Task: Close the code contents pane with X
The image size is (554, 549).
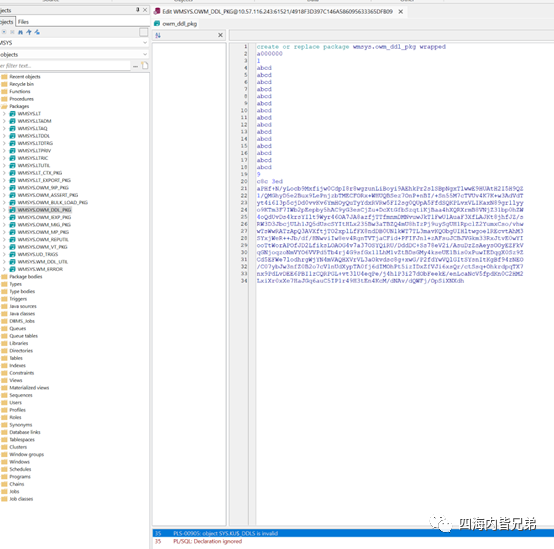Action: (220, 35)
